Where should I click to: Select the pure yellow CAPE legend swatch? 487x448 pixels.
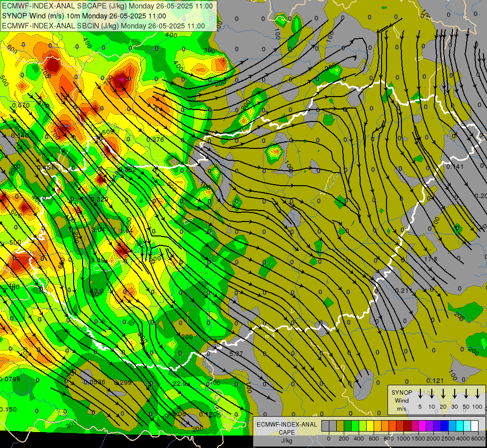point(370,426)
